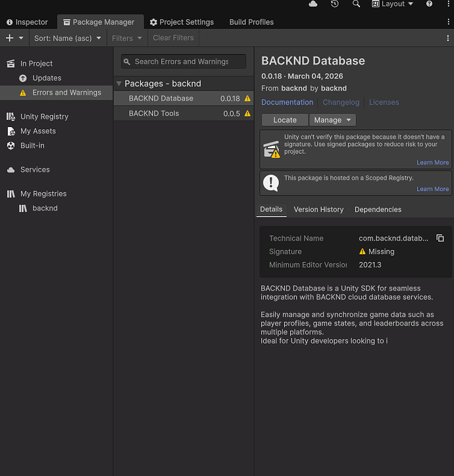Image resolution: width=454 pixels, height=476 pixels.
Task: Click the BACKND Tools warning icon
Action: (247, 114)
